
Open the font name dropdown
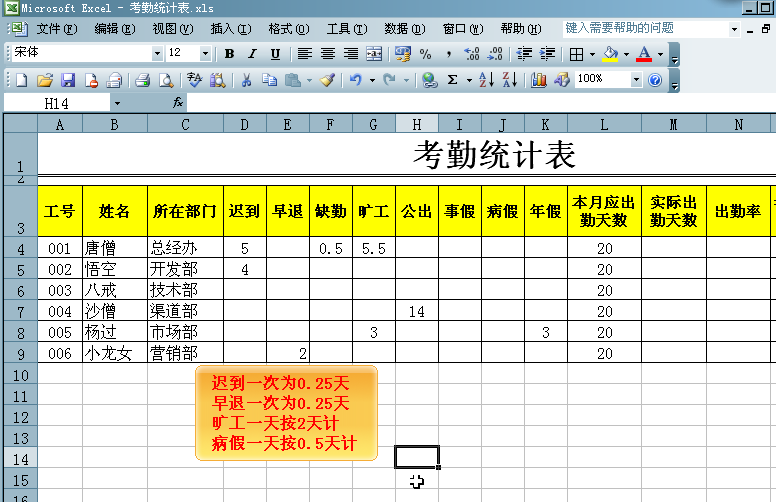tap(157, 53)
